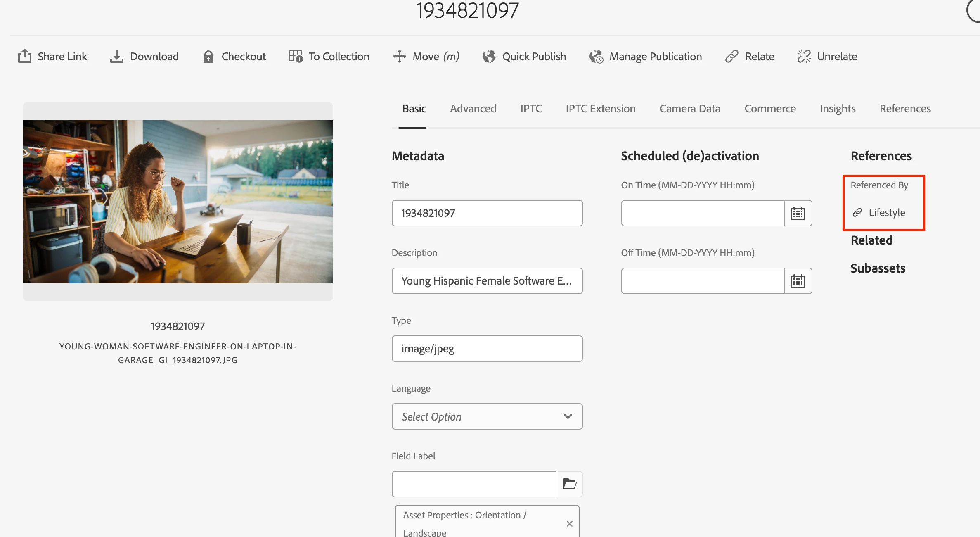Open the Off Time calendar picker

(x=798, y=281)
